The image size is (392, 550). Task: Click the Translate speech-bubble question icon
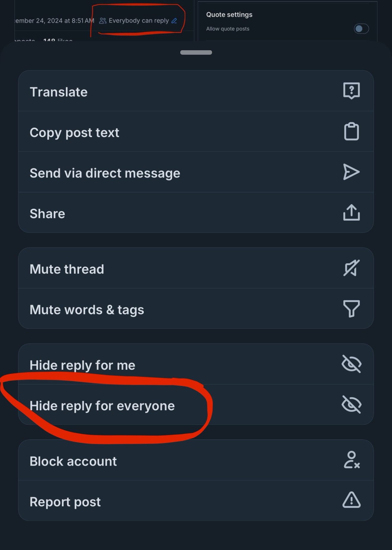coord(351,91)
